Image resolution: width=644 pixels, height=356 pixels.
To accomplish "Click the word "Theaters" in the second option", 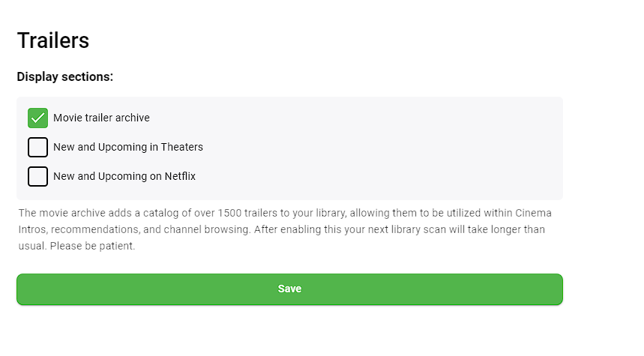I will click(x=181, y=147).
